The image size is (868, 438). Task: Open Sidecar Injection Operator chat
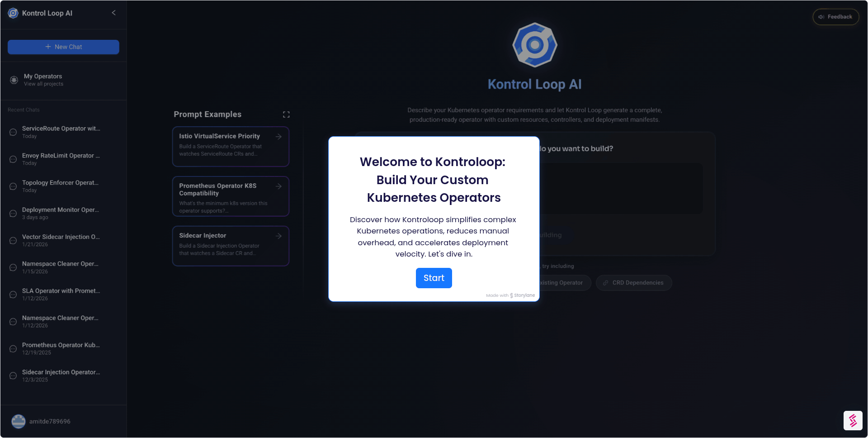pyautogui.click(x=63, y=376)
